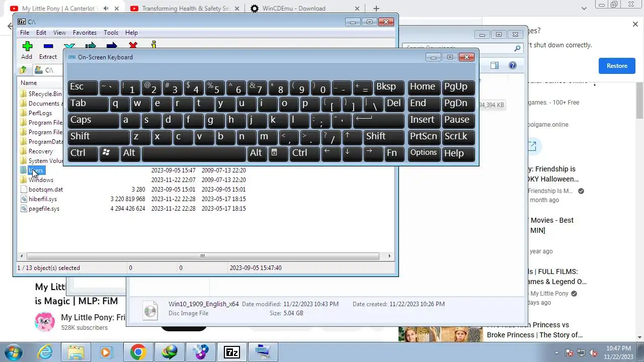Select the PerfLogs folder

tap(36, 113)
